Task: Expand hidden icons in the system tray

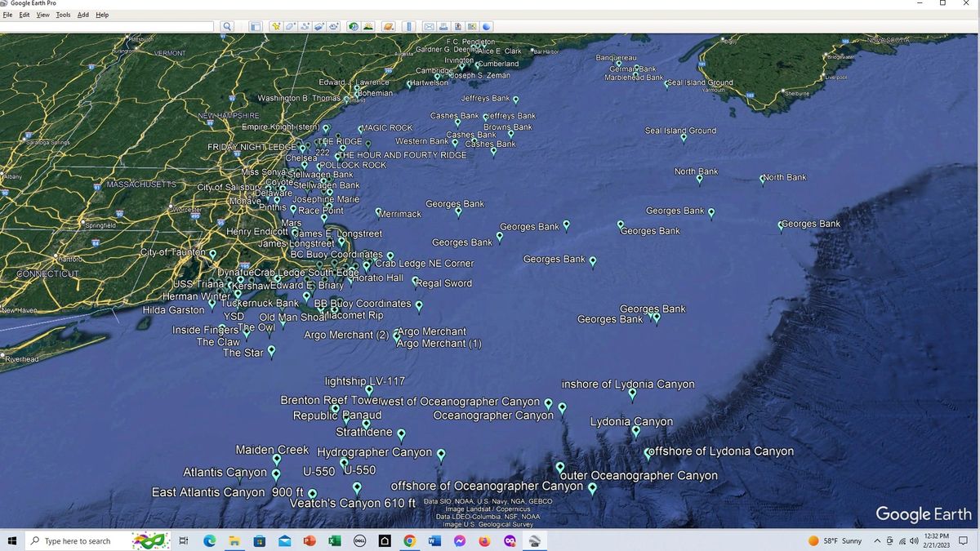Action: [876, 540]
